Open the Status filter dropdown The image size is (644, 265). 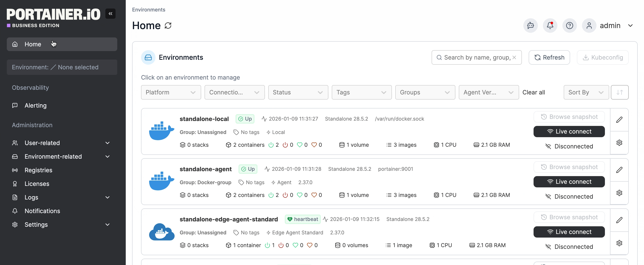pos(298,92)
